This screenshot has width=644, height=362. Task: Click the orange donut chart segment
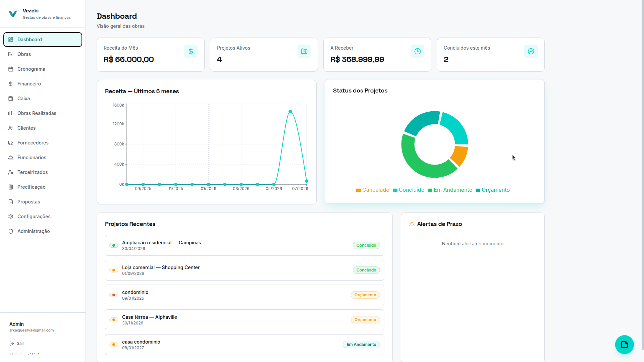click(x=460, y=156)
